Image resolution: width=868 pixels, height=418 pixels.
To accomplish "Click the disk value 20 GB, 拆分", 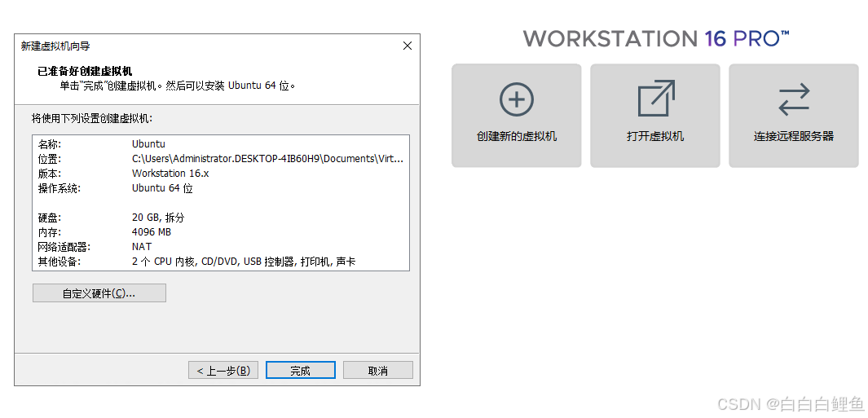I will [x=158, y=218].
